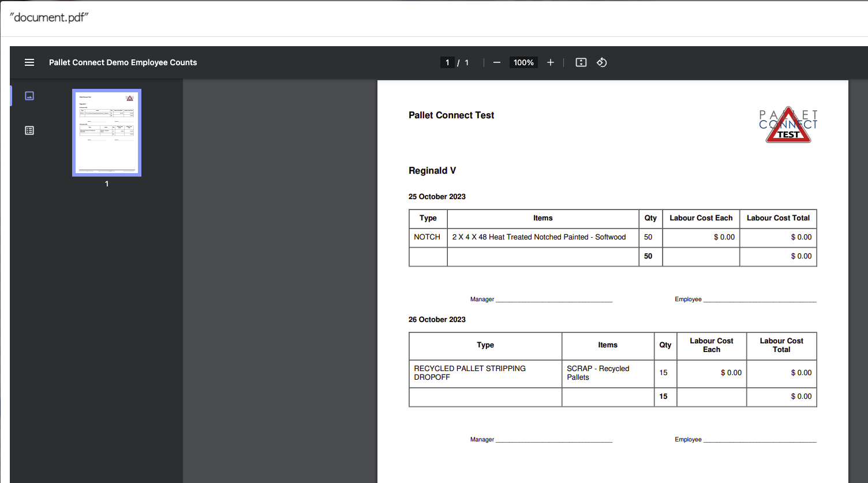Click 'Items' header in the second table
868x483 pixels.
[x=608, y=345]
